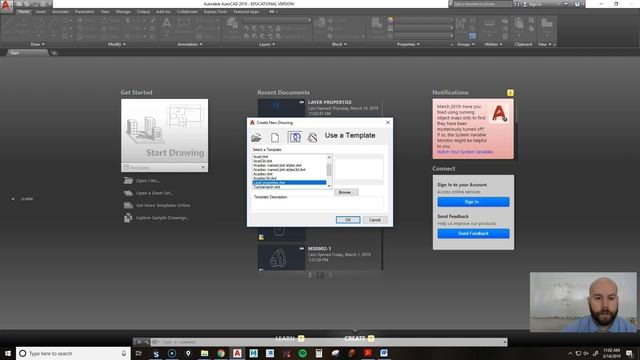
Task: Click the Start Drawing thumbnail
Action: click(164, 131)
